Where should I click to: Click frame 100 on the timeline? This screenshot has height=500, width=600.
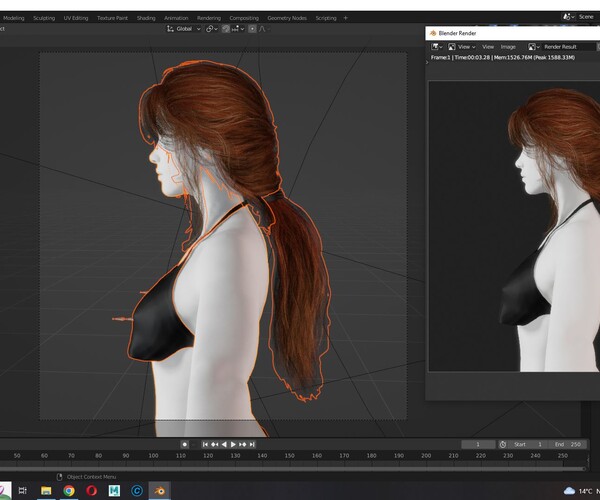[153, 456]
